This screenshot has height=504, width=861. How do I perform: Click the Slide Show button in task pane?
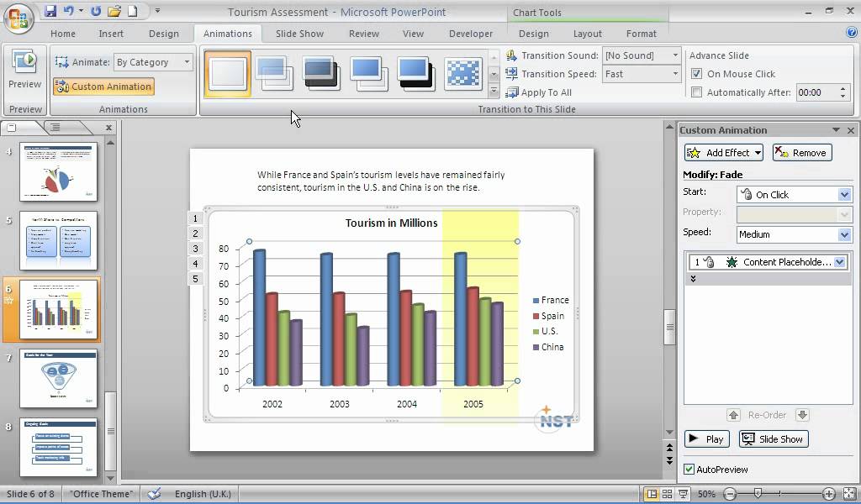point(774,438)
